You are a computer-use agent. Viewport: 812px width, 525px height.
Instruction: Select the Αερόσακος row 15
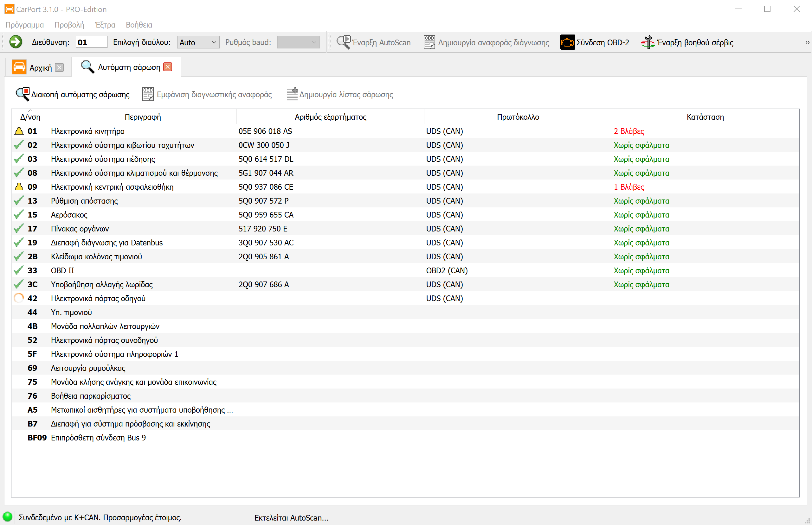pyautogui.click(x=69, y=215)
